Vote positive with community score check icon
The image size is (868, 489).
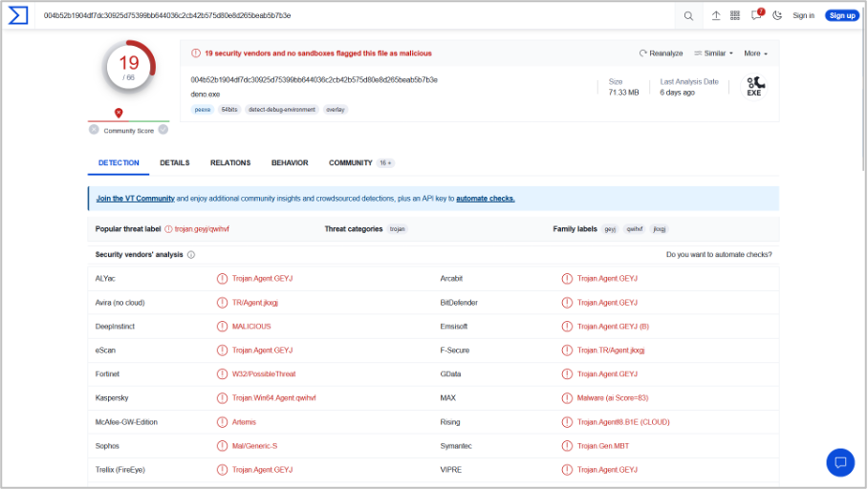click(x=163, y=130)
